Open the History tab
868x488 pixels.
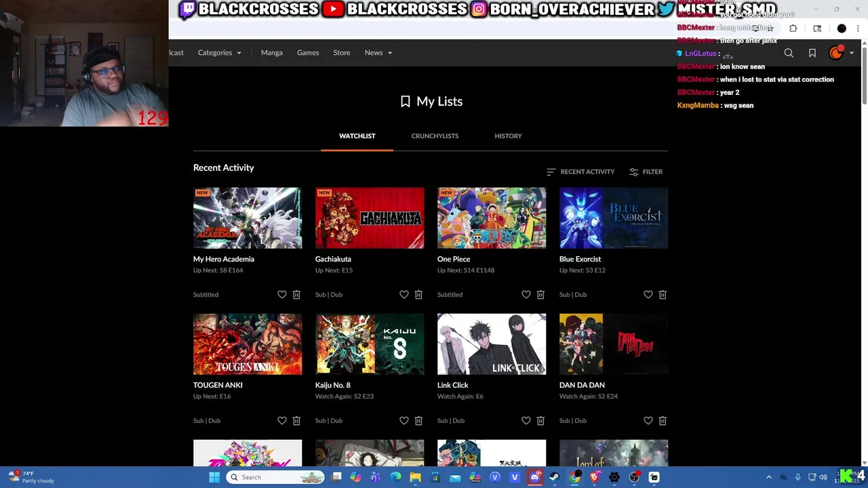tap(508, 136)
